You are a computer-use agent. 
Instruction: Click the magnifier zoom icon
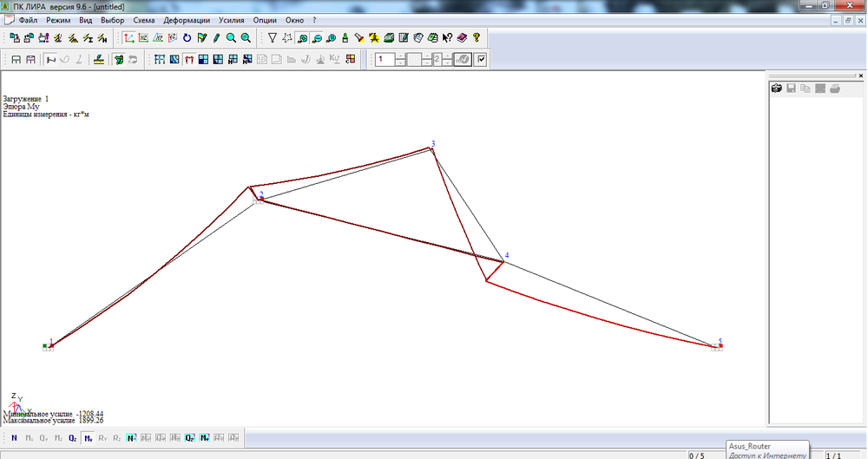(x=231, y=37)
